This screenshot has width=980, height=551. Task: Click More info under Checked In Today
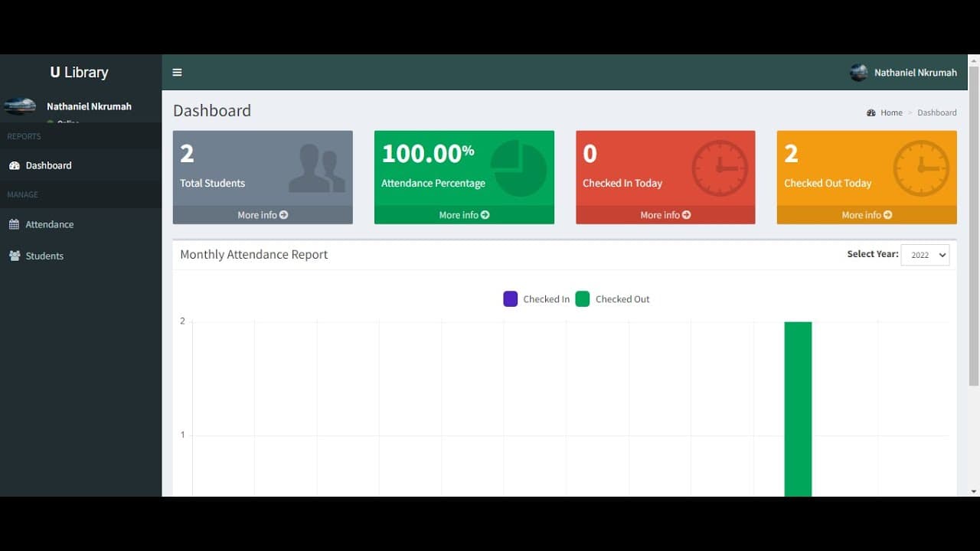[x=665, y=215]
